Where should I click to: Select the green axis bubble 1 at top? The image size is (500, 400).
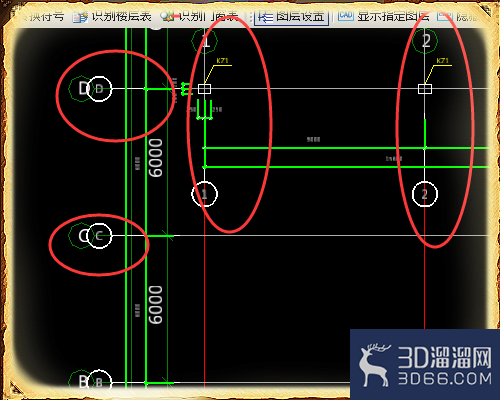click(204, 41)
